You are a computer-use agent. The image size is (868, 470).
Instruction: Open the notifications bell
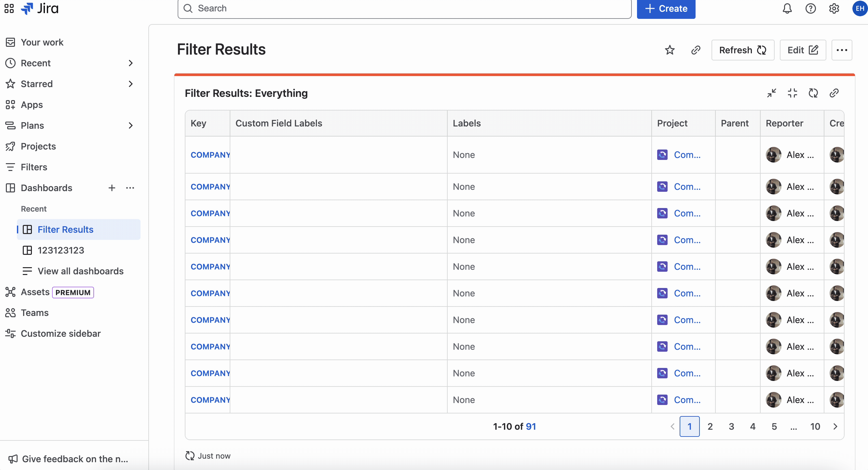point(787,8)
